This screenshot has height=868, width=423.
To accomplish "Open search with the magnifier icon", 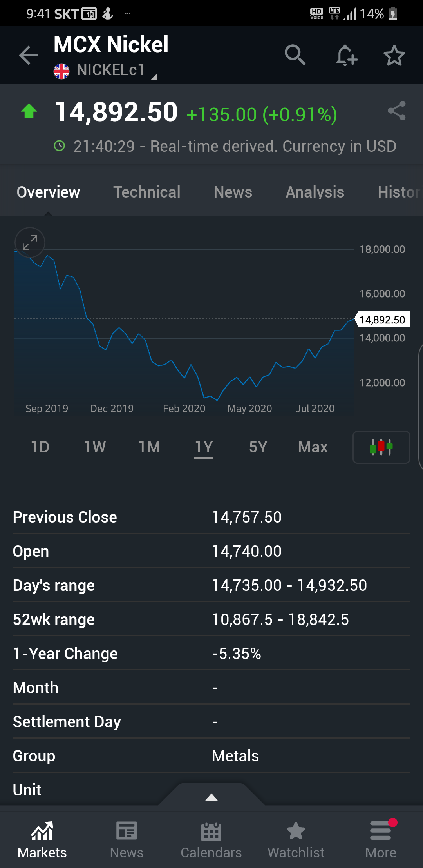I will (x=295, y=55).
